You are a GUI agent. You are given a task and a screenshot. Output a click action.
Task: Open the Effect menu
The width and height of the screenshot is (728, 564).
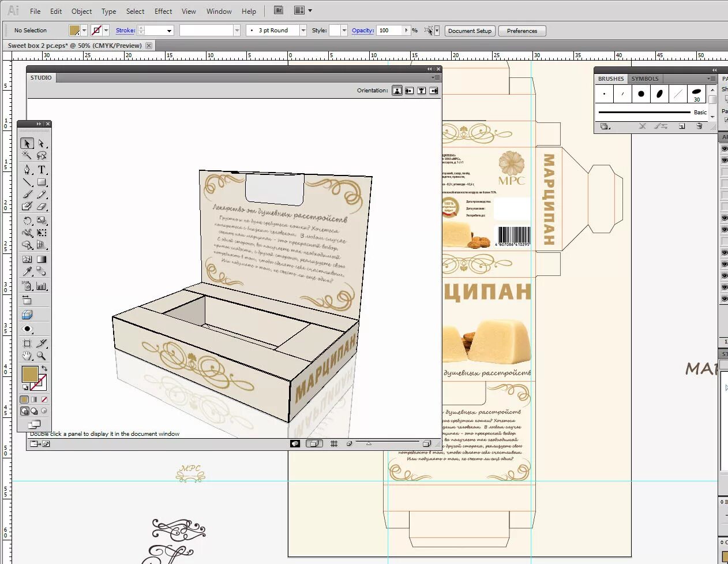pos(163,11)
